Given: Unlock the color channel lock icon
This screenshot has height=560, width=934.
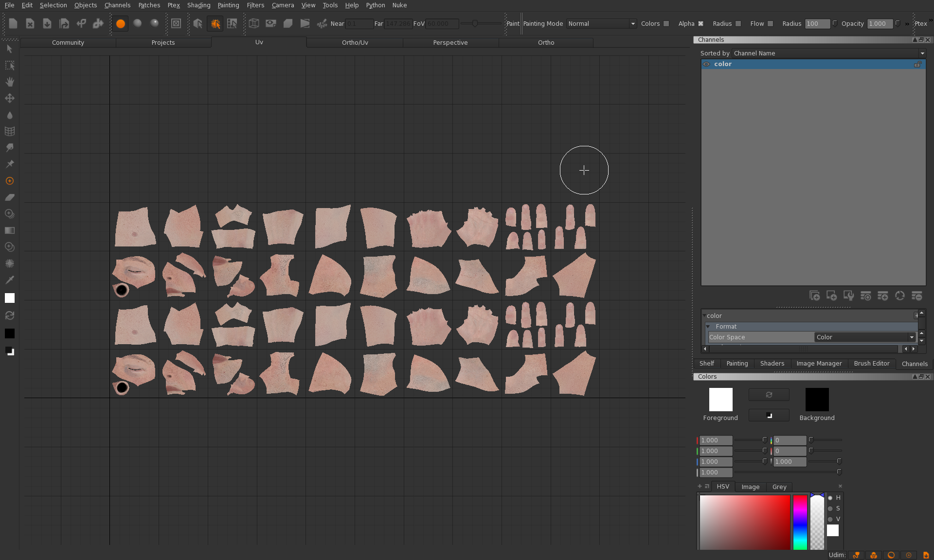Looking at the screenshot, I should [917, 64].
